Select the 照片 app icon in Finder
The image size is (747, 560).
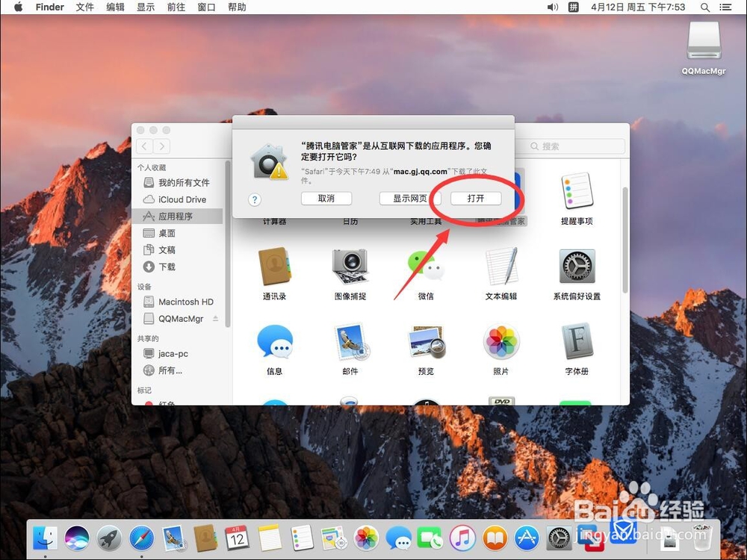point(501,341)
